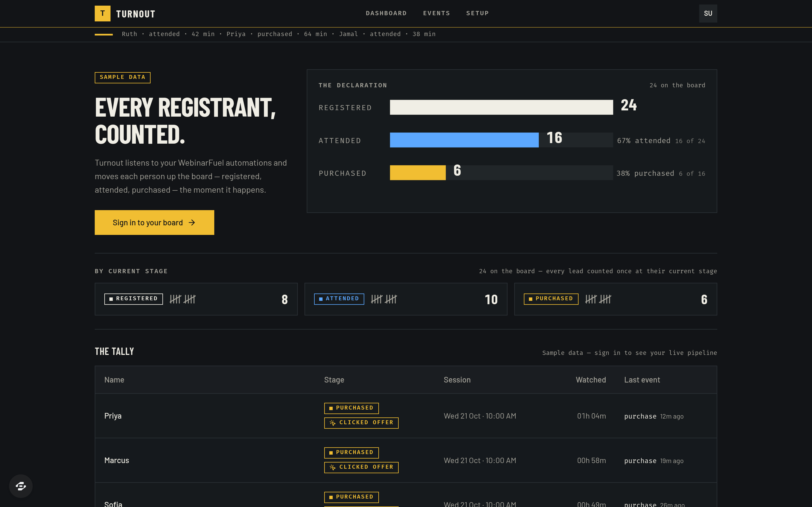Open the SU user avatar menu

(708, 14)
